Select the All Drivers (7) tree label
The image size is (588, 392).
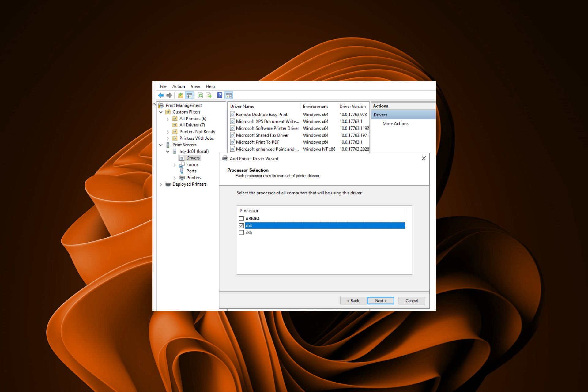coord(192,125)
